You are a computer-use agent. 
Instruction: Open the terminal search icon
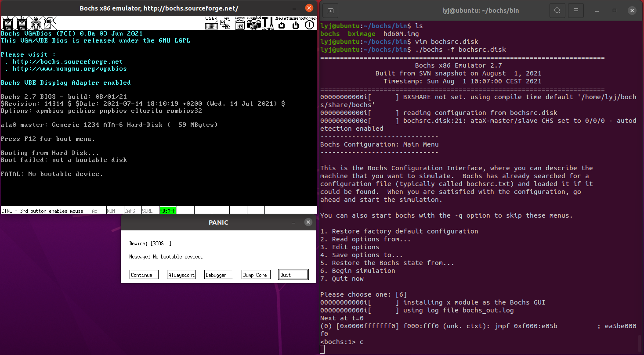pyautogui.click(x=557, y=11)
